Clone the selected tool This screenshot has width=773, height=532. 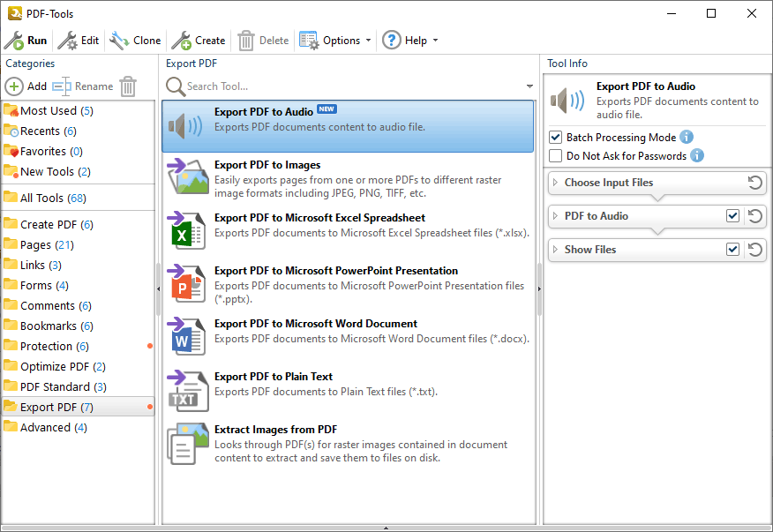[135, 41]
